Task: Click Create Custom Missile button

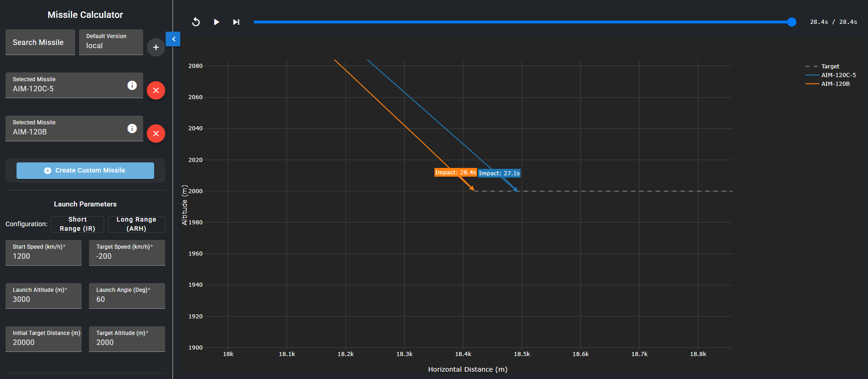Action: 85,171
